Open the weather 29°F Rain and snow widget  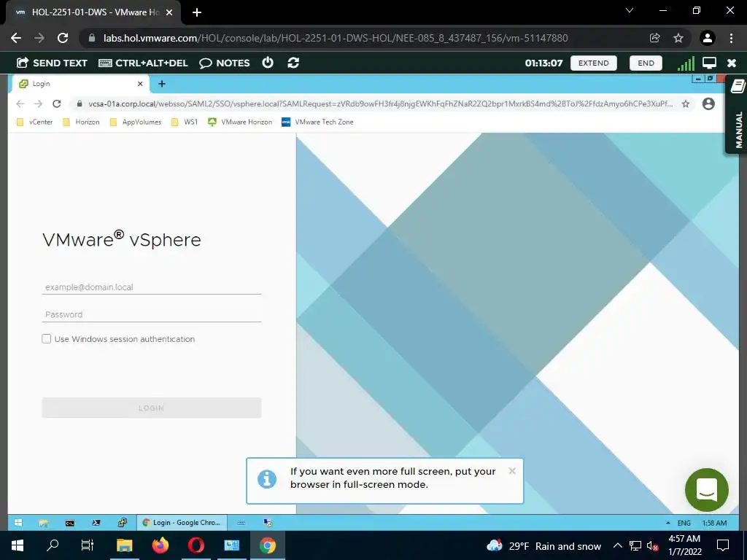point(543,545)
